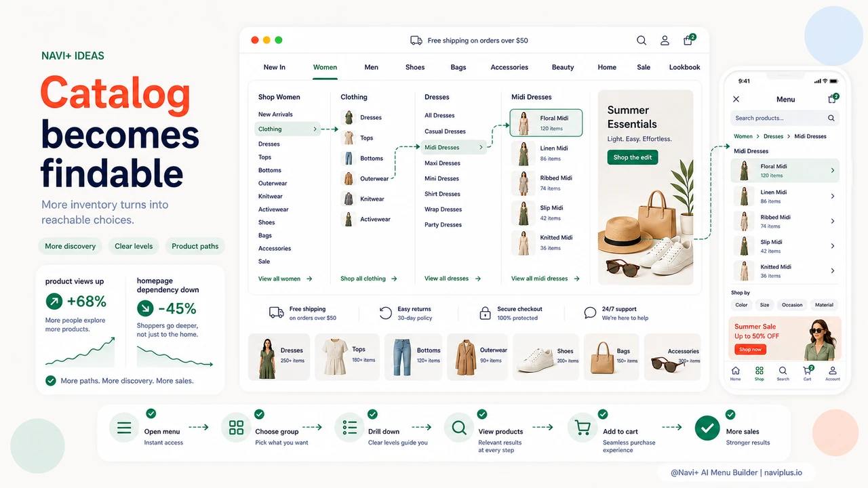868x488 pixels.
Task: Open the shopping bag icon in desktop header
Action: 689,40
